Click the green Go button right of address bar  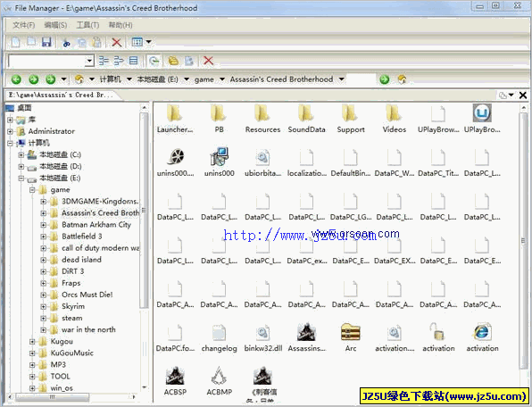(385, 79)
